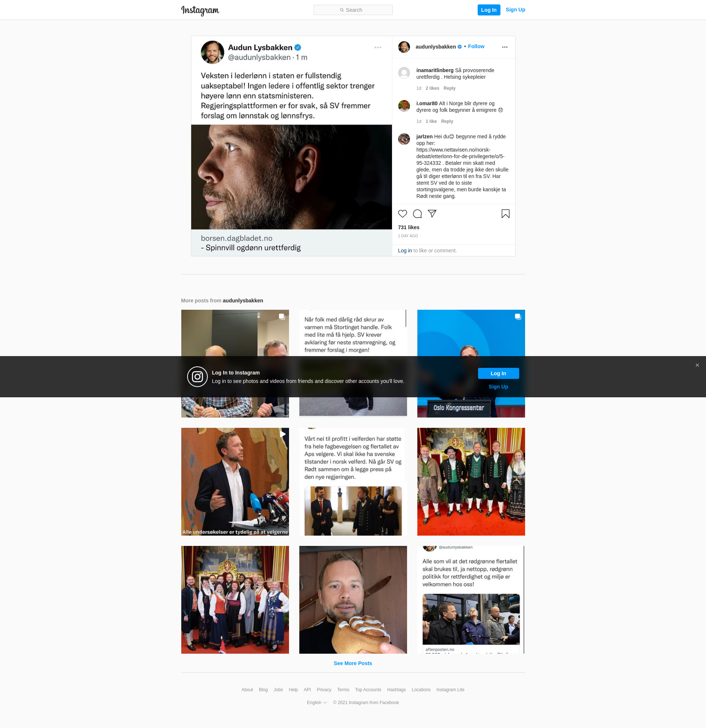Click See More Posts link
Image resolution: width=706 pixels, height=728 pixels.
pos(353,663)
